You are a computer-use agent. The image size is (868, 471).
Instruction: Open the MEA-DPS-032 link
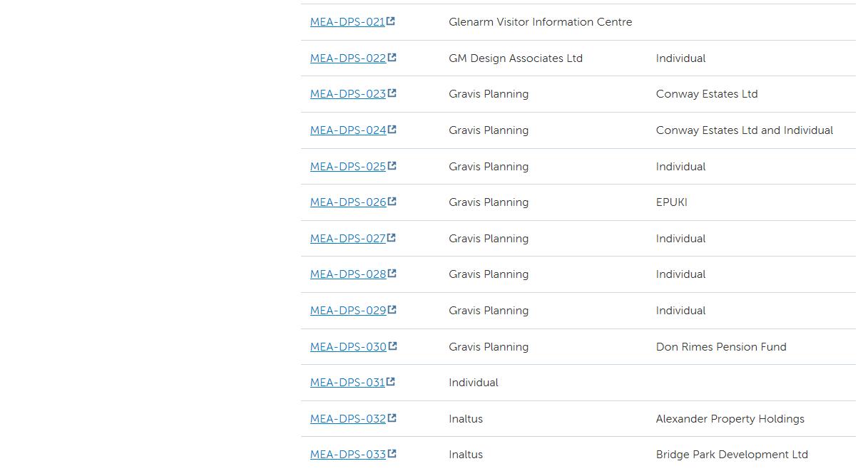point(348,419)
